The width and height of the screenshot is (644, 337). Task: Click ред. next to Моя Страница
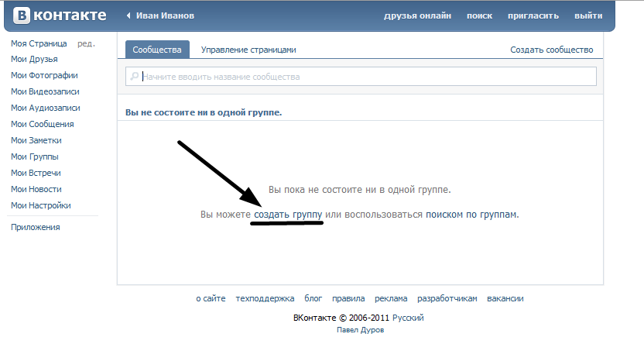86,43
